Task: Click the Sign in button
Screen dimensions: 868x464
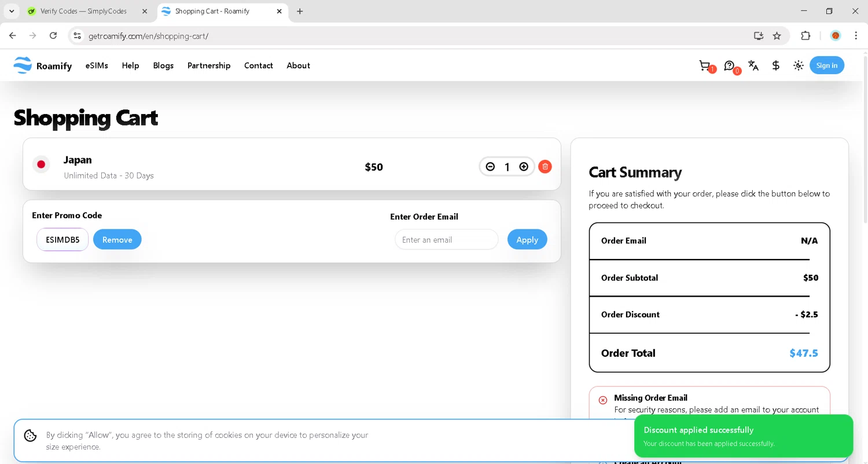Action: (x=827, y=65)
